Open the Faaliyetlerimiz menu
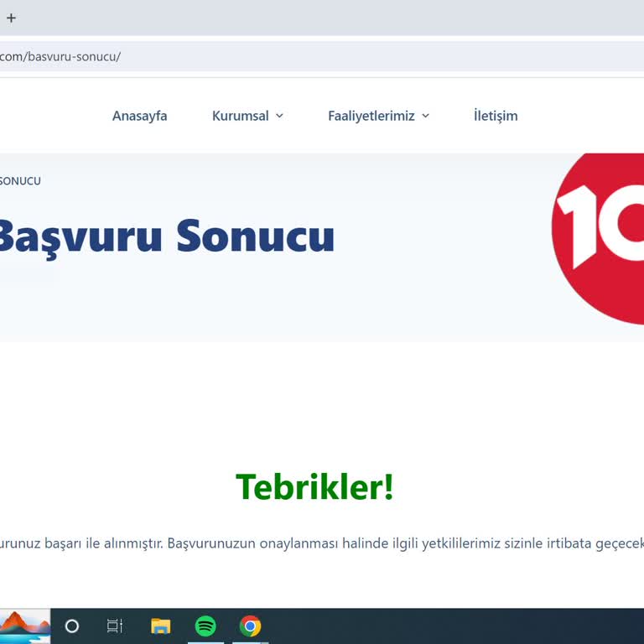Image resolution: width=644 pixels, height=644 pixels. pos(371,116)
